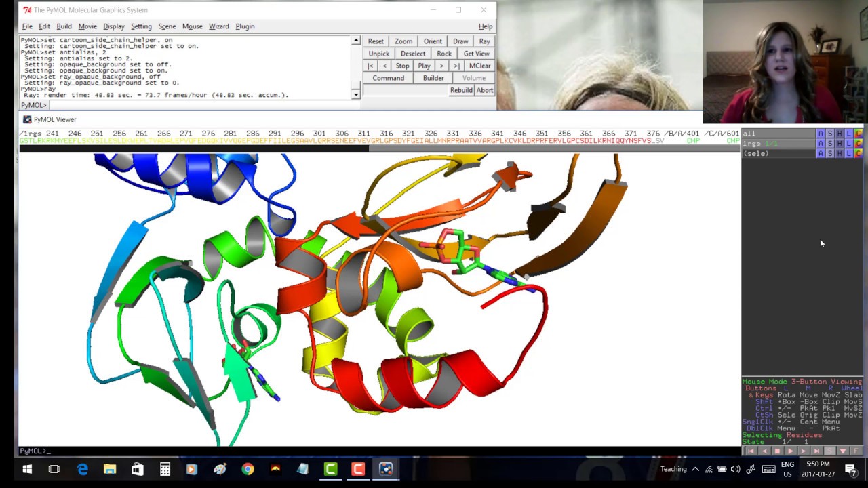Click the |< rewind button in control panel
The image size is (868, 488).
click(x=370, y=66)
